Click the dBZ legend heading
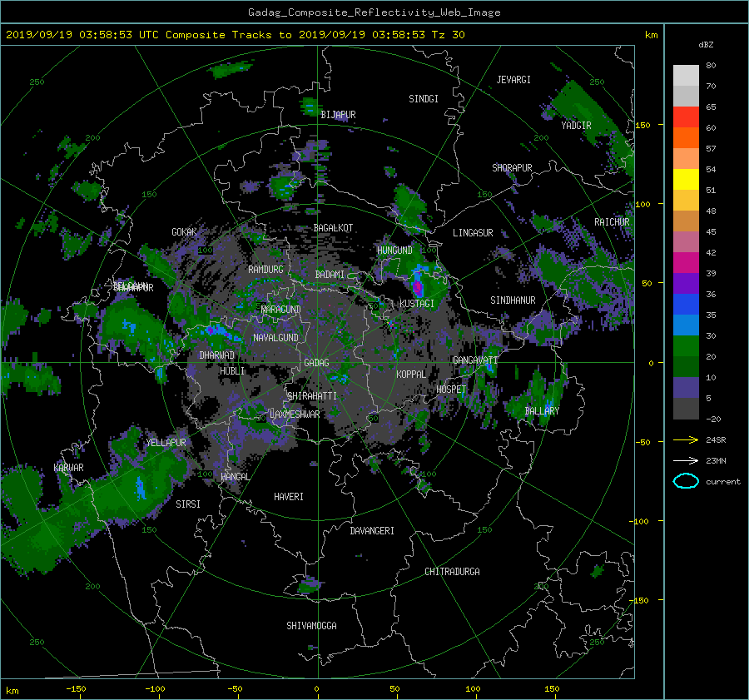The height and width of the screenshot is (700, 749). (x=706, y=44)
